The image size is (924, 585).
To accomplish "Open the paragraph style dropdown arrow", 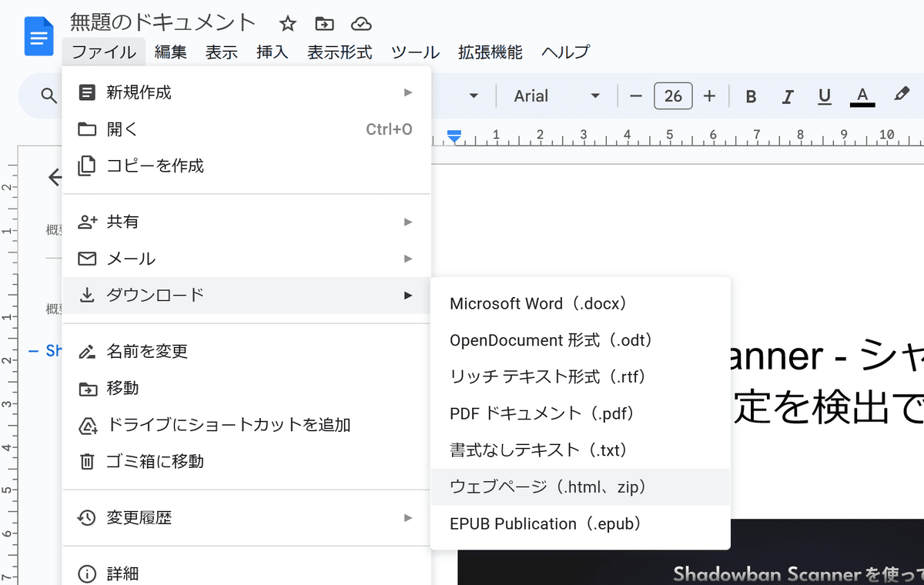I will 474,96.
